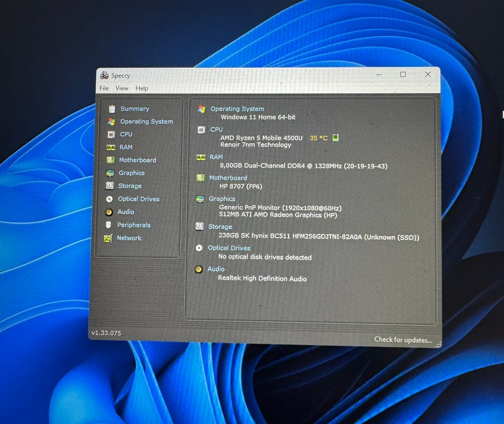This screenshot has height=424, width=504.
Task: Click the Graphics monitor icon in the sidebar
Action: coord(110,173)
